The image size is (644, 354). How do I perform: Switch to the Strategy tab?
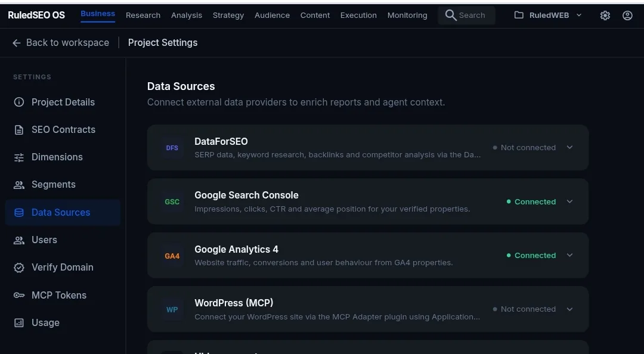(228, 15)
